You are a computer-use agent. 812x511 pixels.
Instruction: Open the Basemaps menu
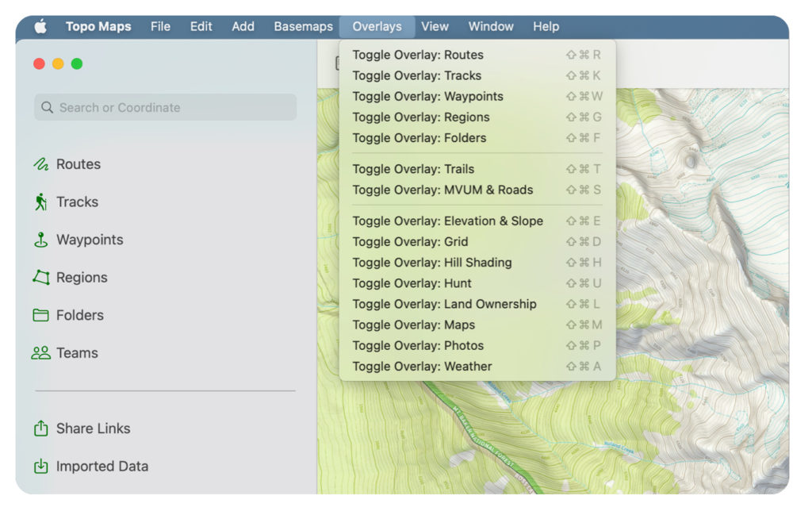pos(304,26)
